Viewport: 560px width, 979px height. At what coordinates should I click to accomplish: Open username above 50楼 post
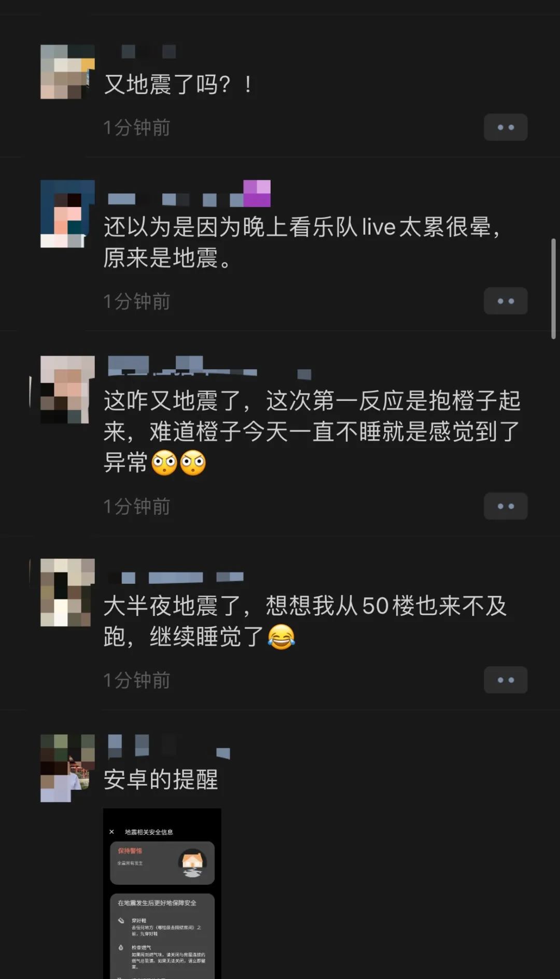[176, 577]
